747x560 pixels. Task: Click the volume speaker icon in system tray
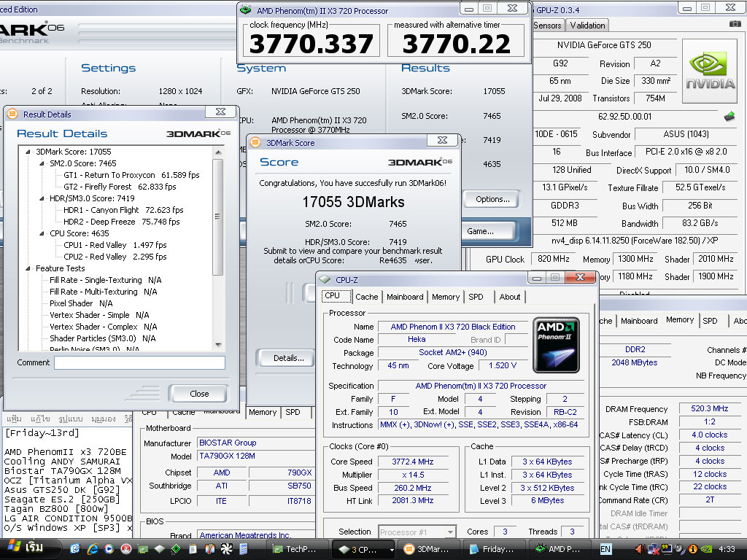tap(639, 548)
